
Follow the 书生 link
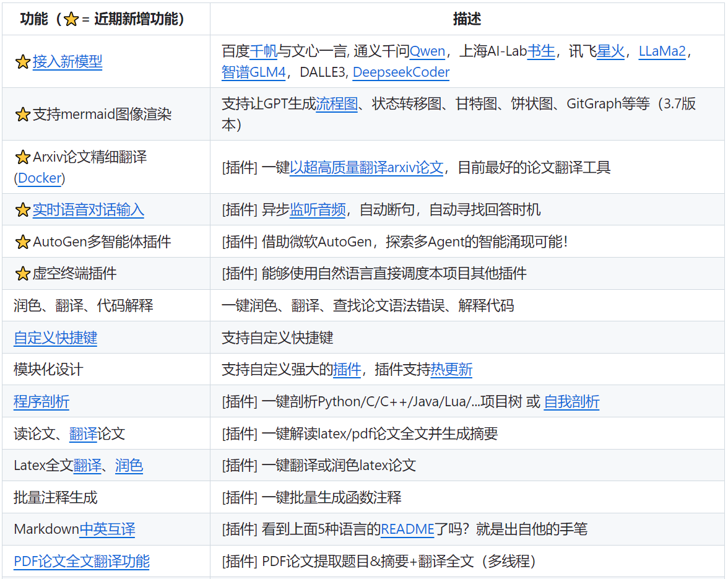click(541, 51)
